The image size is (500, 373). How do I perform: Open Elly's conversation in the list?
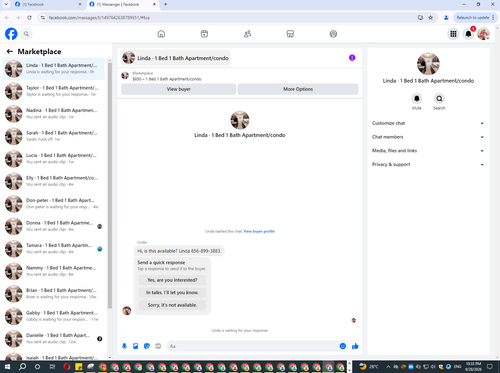coord(53,181)
